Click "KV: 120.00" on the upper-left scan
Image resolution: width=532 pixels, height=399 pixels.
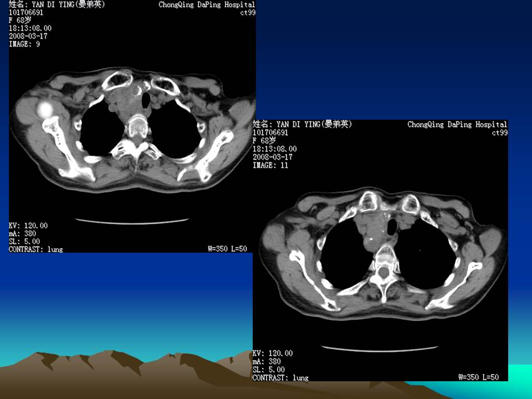28,226
